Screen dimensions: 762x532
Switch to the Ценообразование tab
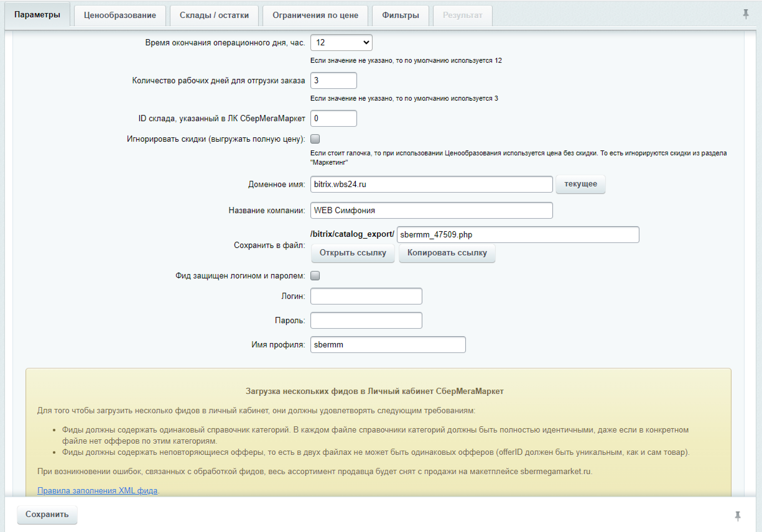tap(120, 15)
